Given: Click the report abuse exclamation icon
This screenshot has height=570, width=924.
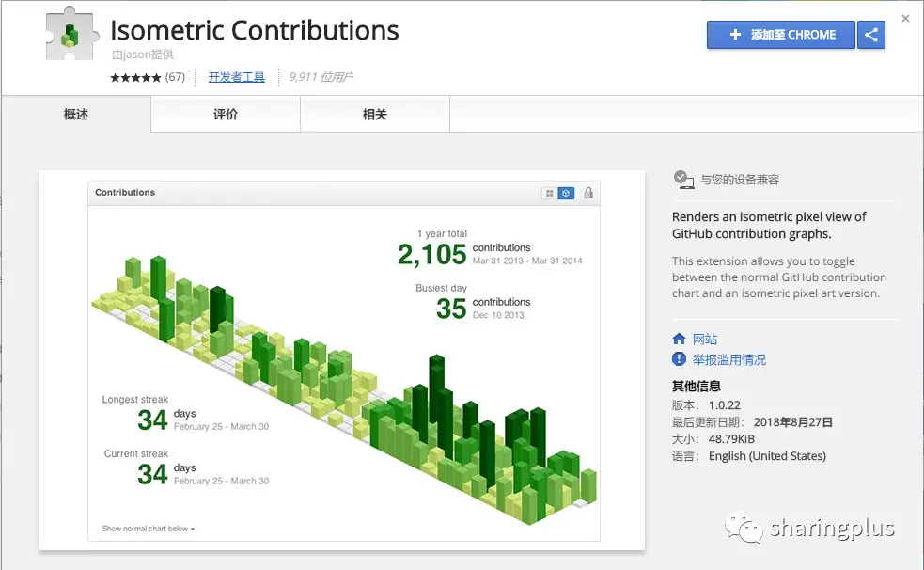Looking at the screenshot, I should (679, 359).
